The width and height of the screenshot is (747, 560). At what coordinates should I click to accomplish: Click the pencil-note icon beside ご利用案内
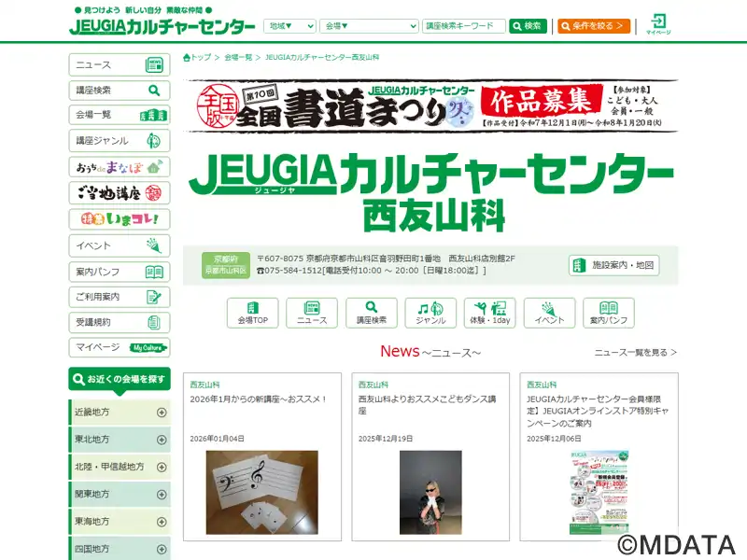tap(154, 297)
